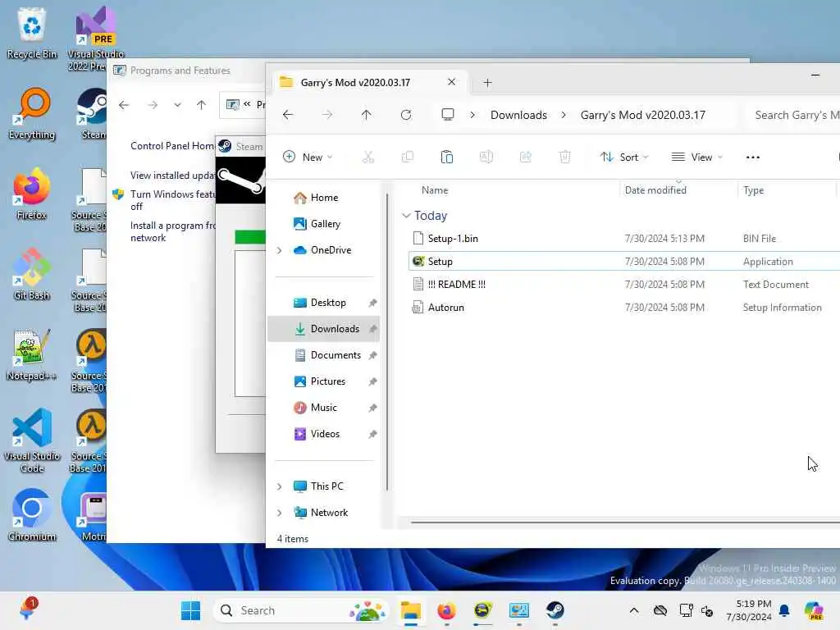Sort files by the Date modified column
This screenshot has height=630, width=840.
coord(655,190)
